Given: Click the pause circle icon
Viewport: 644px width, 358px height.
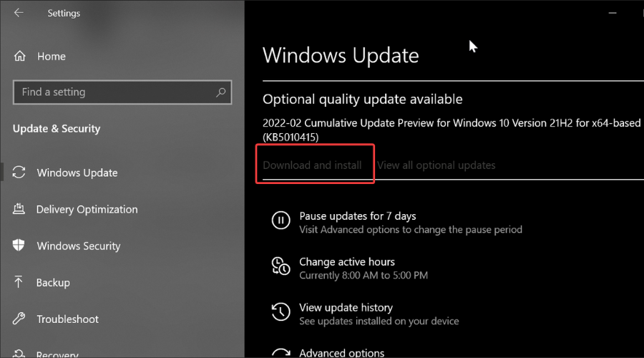Looking at the screenshot, I should tap(281, 221).
